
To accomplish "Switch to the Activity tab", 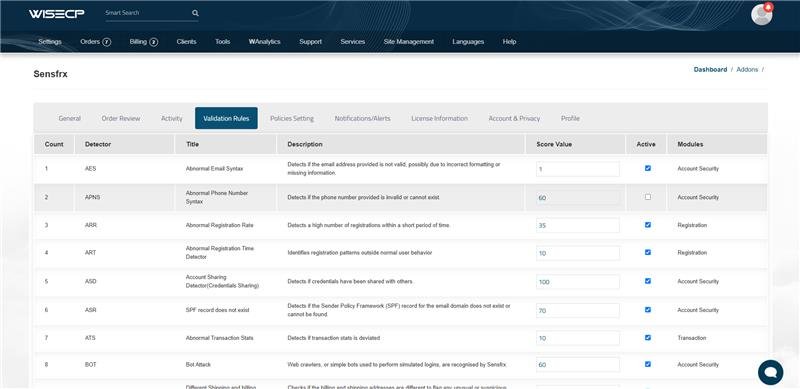I will [x=171, y=118].
